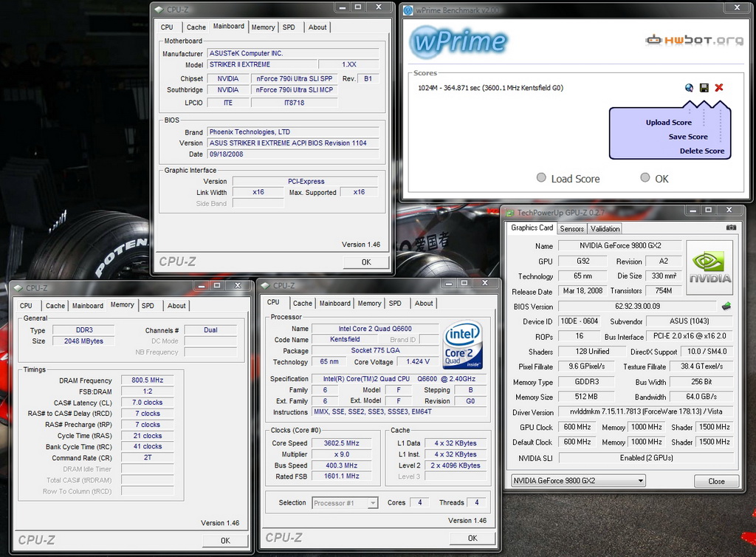Click the GPU name NVIDIA GeForce 9800 GX2 field
The height and width of the screenshot is (557, 756).
[x=620, y=245]
